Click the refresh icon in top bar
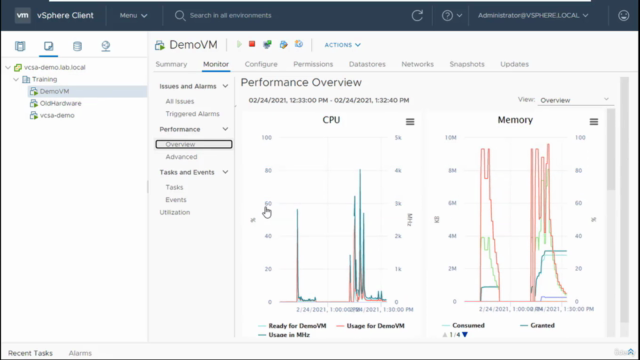 pos(417,16)
